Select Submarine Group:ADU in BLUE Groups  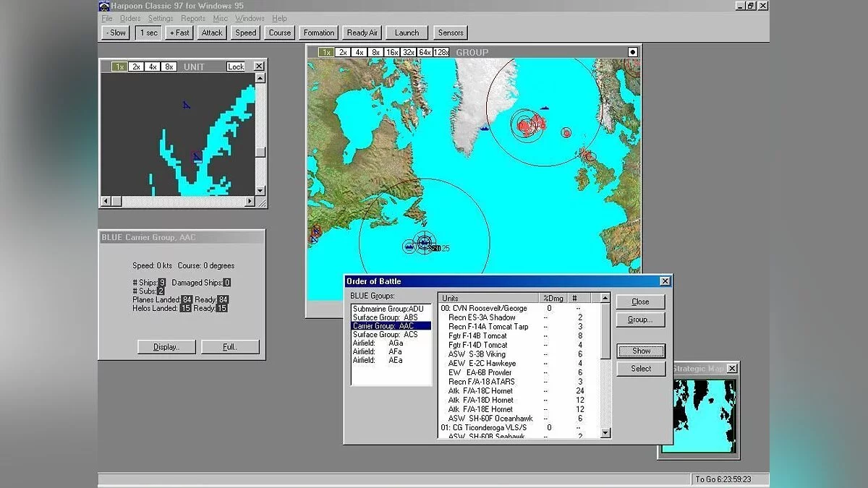(x=391, y=309)
